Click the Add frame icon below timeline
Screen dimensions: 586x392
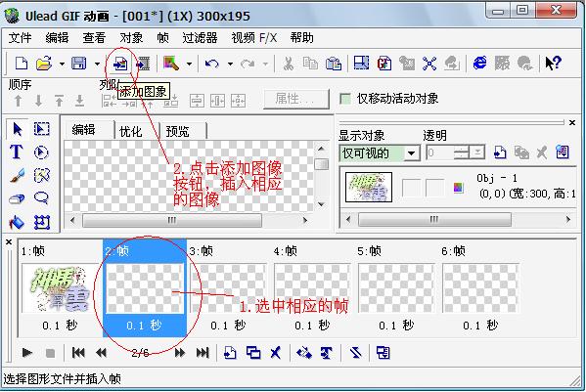pyautogui.click(x=230, y=353)
